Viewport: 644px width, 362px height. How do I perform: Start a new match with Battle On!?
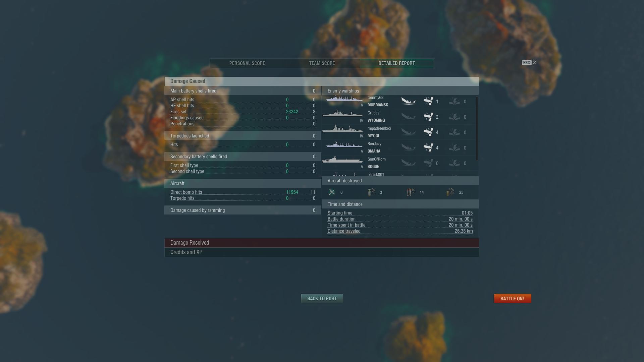click(513, 299)
